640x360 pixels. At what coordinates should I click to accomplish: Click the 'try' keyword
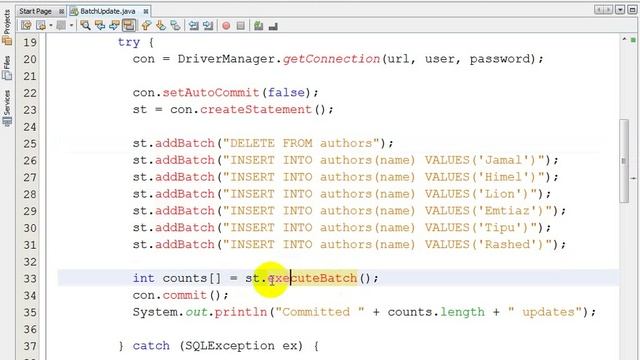(x=129, y=42)
